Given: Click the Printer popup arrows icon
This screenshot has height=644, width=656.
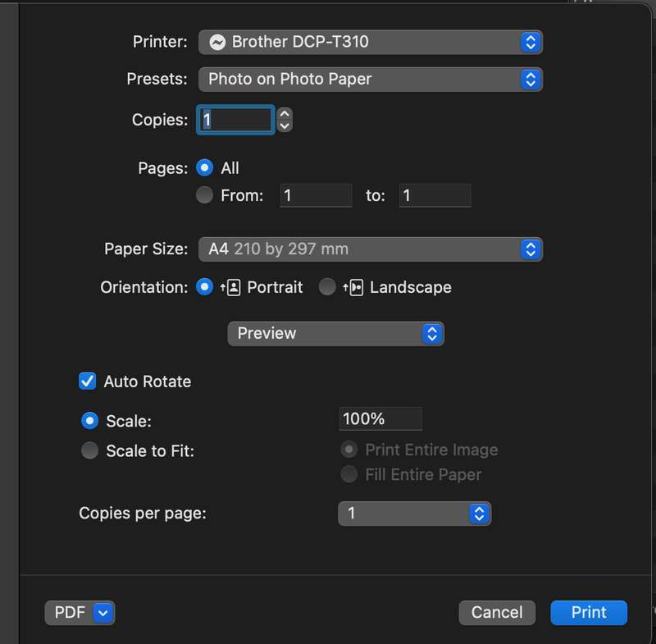Looking at the screenshot, I should tap(531, 43).
